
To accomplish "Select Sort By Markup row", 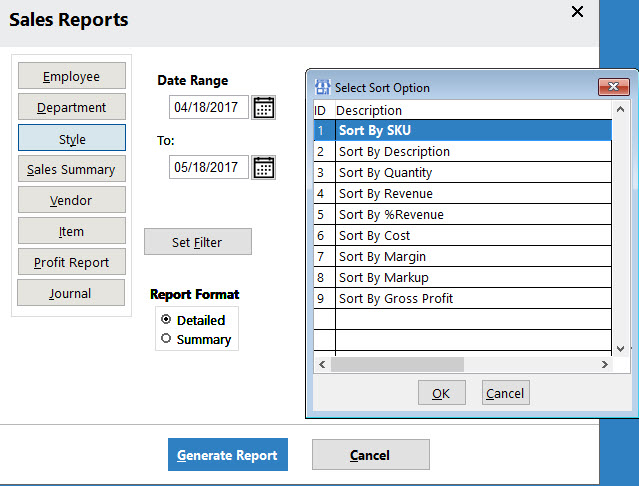I will tap(463, 277).
